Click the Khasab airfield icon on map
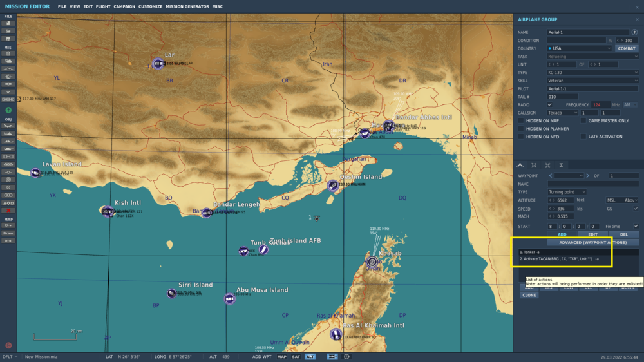 pos(372,262)
